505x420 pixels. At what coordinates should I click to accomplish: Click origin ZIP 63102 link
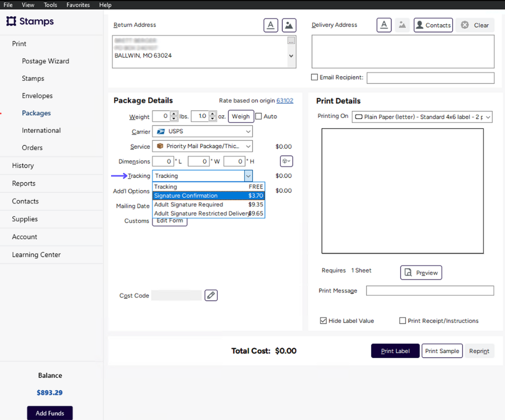(x=284, y=101)
